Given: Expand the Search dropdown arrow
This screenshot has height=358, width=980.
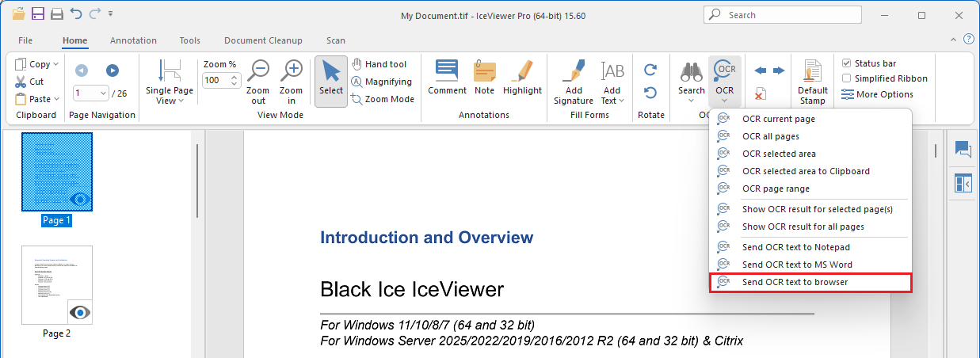Looking at the screenshot, I should [692, 101].
